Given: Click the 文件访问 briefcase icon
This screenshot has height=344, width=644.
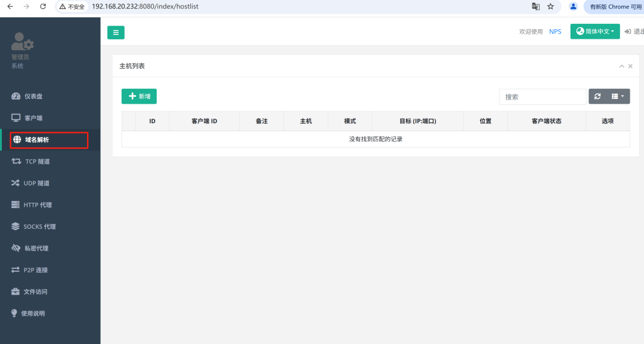Looking at the screenshot, I should coord(15,292).
